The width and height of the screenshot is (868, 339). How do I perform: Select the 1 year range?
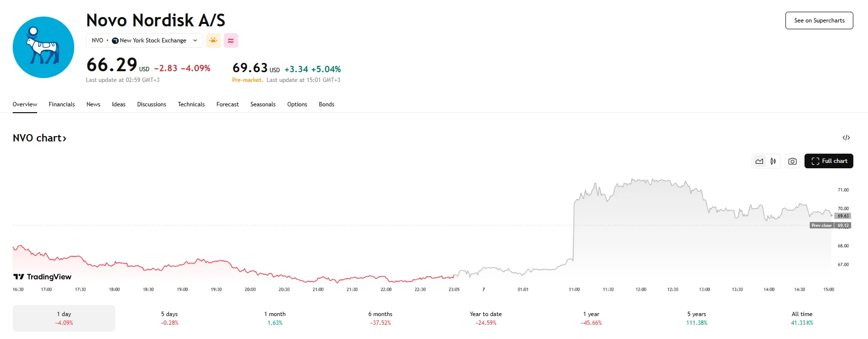point(591,318)
